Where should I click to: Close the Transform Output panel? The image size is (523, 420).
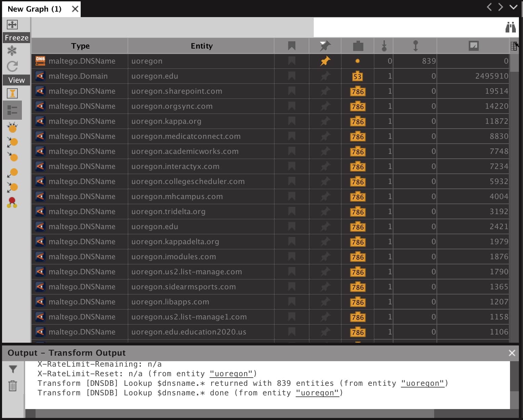[512, 353]
